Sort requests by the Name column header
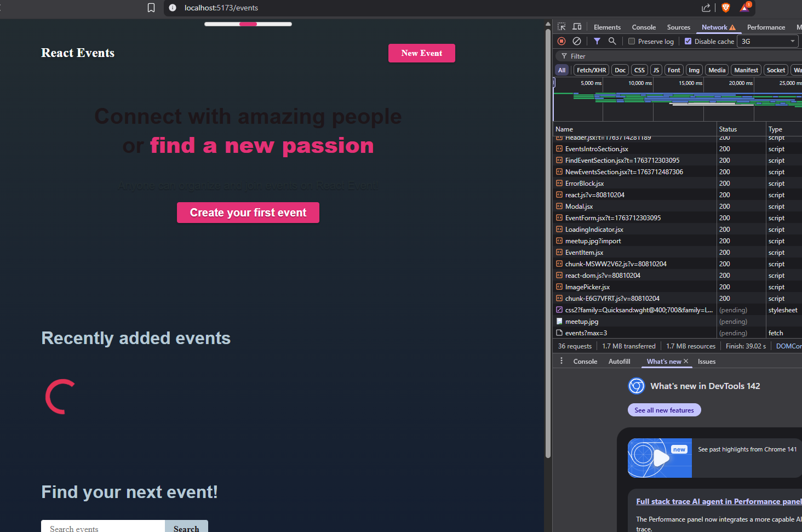 tap(564, 129)
